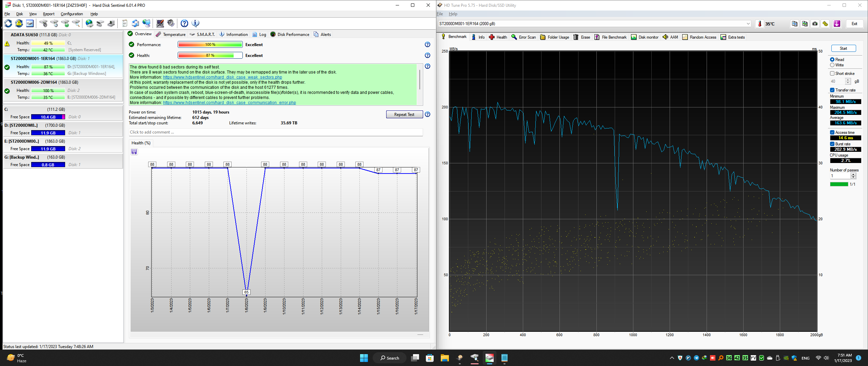Enable the Short stroke checkbox

click(x=832, y=74)
